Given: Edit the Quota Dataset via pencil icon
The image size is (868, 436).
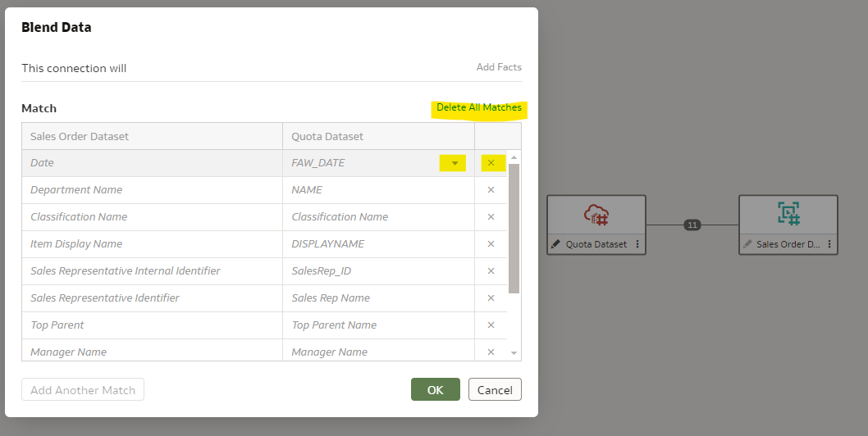Looking at the screenshot, I should (x=555, y=244).
